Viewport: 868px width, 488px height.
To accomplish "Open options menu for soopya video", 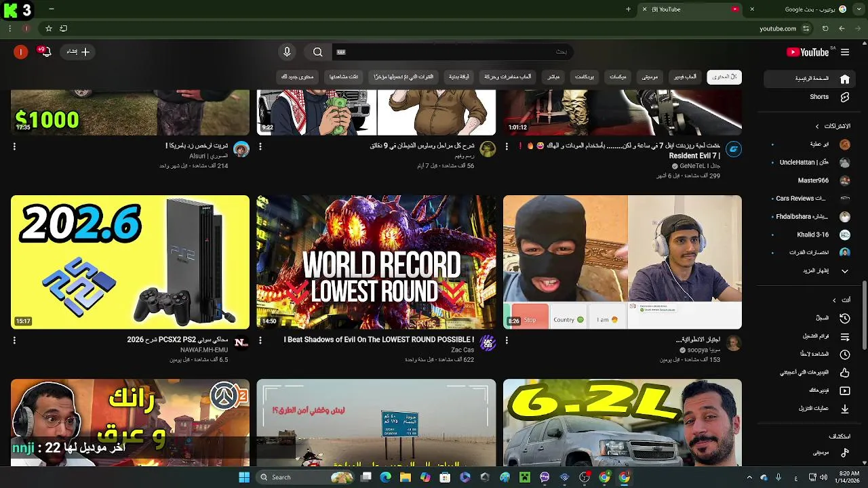I will 507,340.
